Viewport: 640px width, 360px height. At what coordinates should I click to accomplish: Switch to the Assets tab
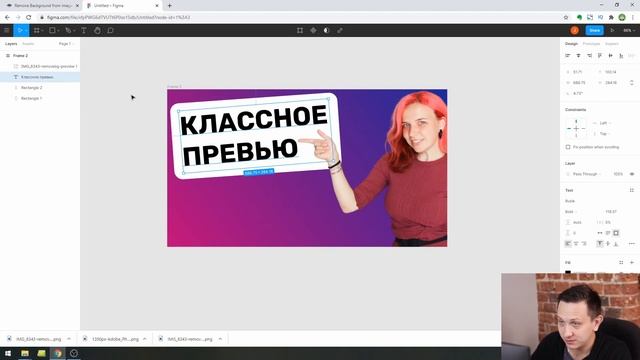pyautogui.click(x=28, y=44)
